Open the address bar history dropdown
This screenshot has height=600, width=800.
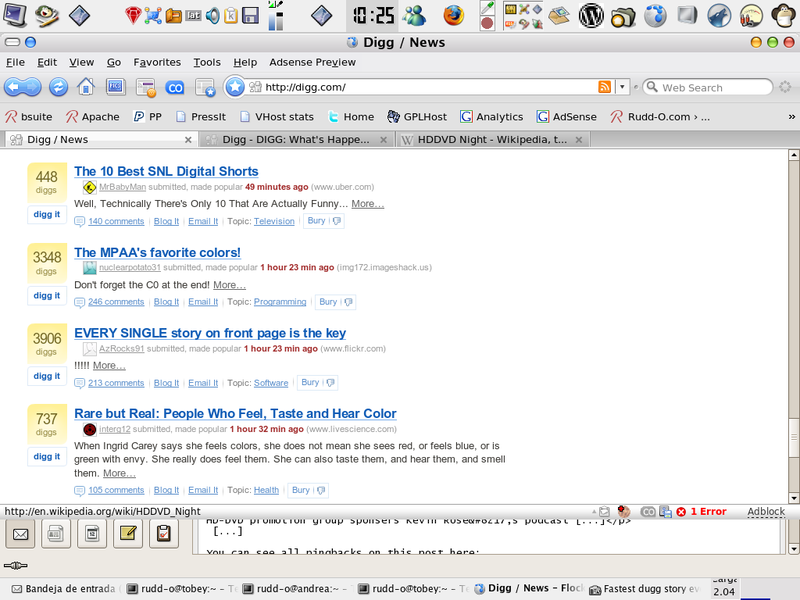622,87
